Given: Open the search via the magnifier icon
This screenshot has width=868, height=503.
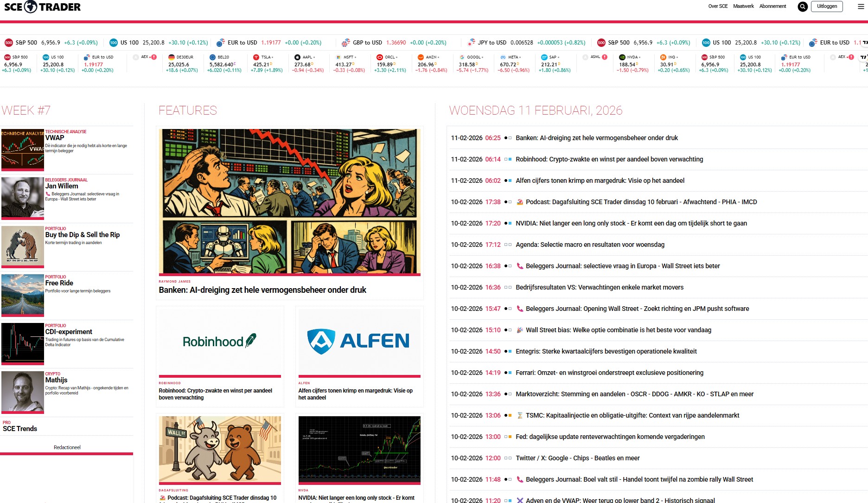Looking at the screenshot, I should click(803, 6).
